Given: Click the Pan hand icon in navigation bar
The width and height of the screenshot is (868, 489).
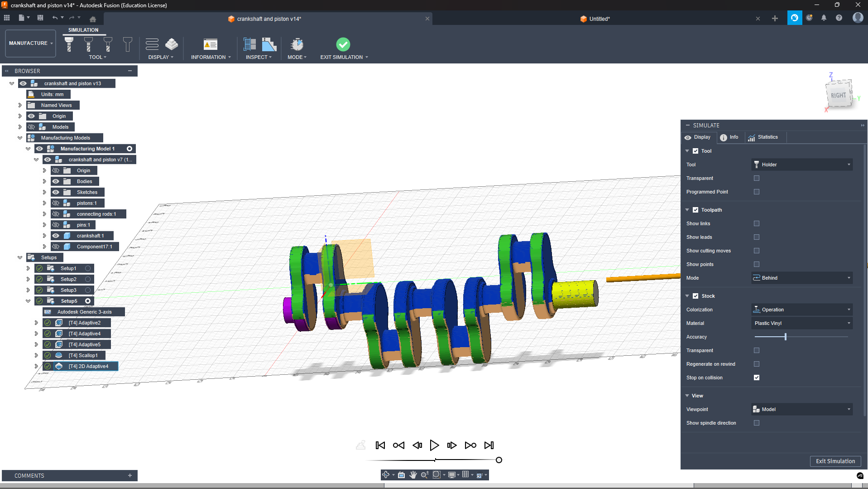Looking at the screenshot, I should 413,474.
